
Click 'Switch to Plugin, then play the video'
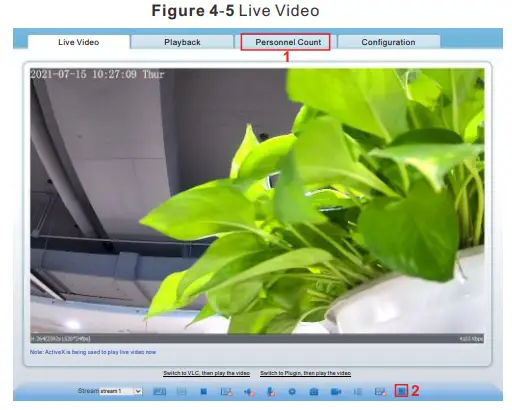pyautogui.click(x=305, y=373)
